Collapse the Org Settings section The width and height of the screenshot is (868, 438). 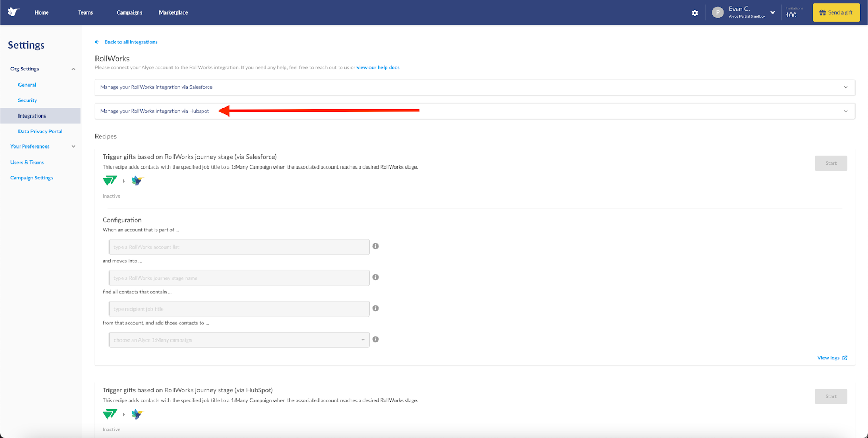coord(73,69)
